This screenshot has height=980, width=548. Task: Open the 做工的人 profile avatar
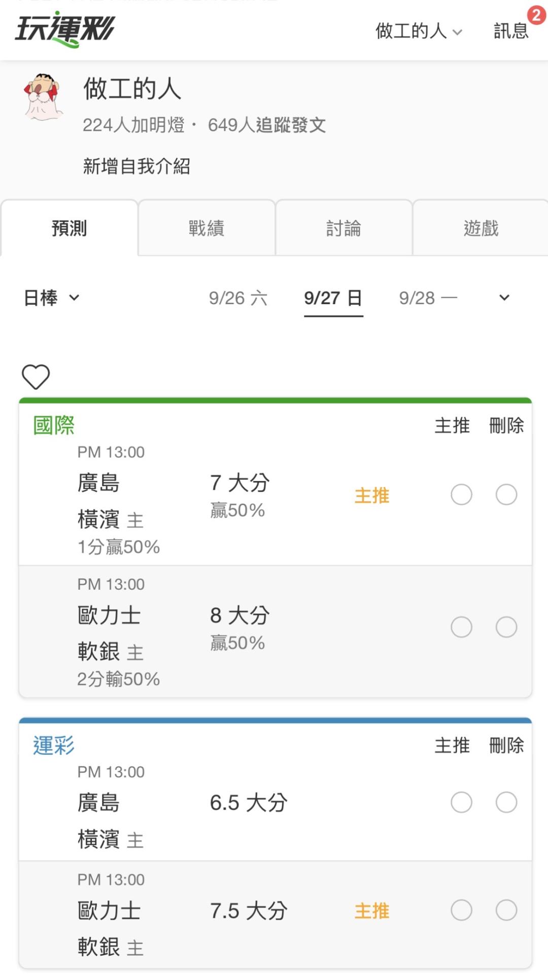(43, 97)
